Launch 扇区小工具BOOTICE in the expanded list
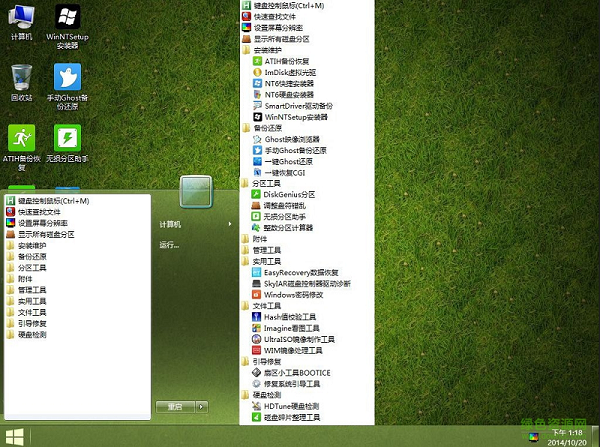This screenshot has height=447, width=600. pos(291,373)
